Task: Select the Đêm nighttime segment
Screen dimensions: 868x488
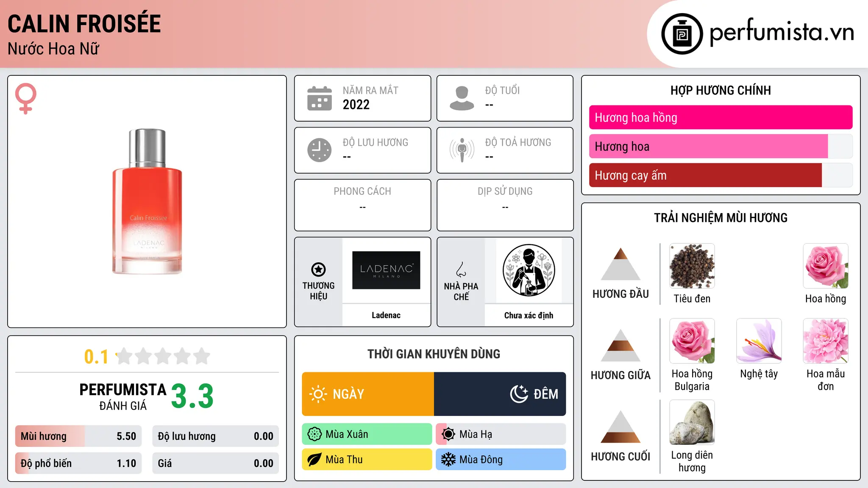Action: (500, 394)
